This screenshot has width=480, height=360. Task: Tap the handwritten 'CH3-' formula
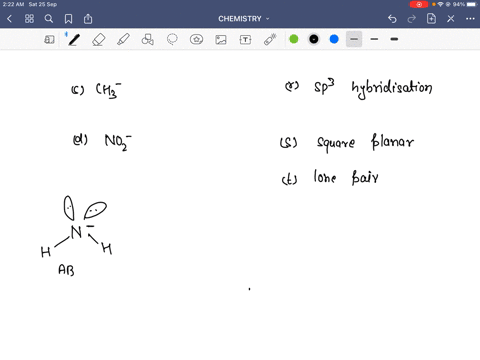108,90
